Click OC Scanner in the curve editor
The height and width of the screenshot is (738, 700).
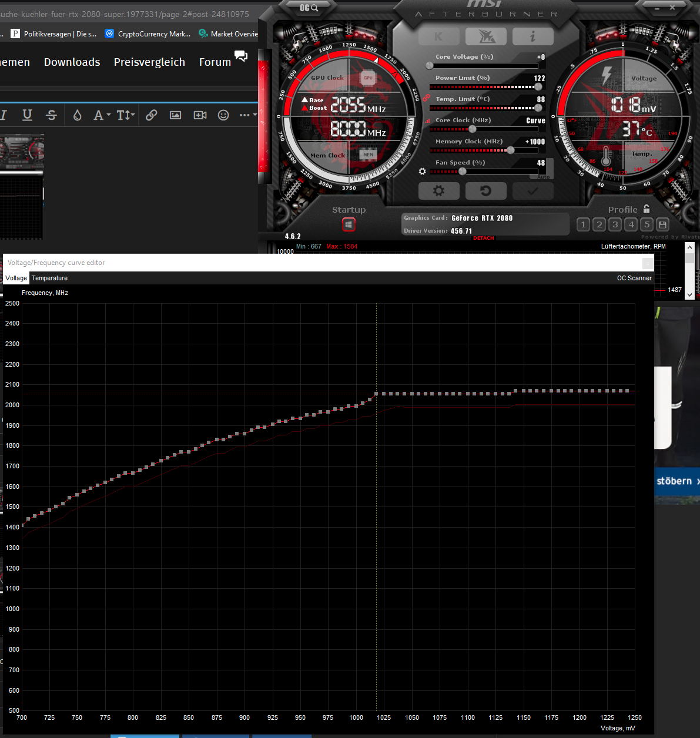(634, 278)
